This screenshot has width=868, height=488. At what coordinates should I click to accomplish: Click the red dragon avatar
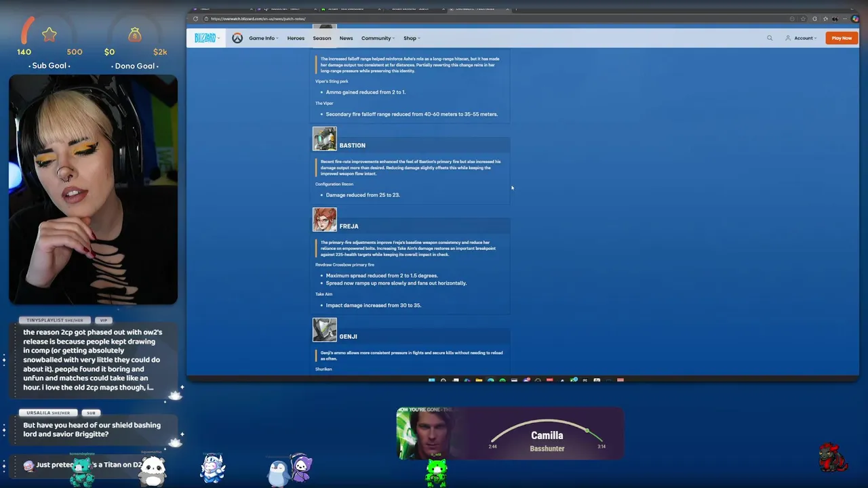coord(833,458)
